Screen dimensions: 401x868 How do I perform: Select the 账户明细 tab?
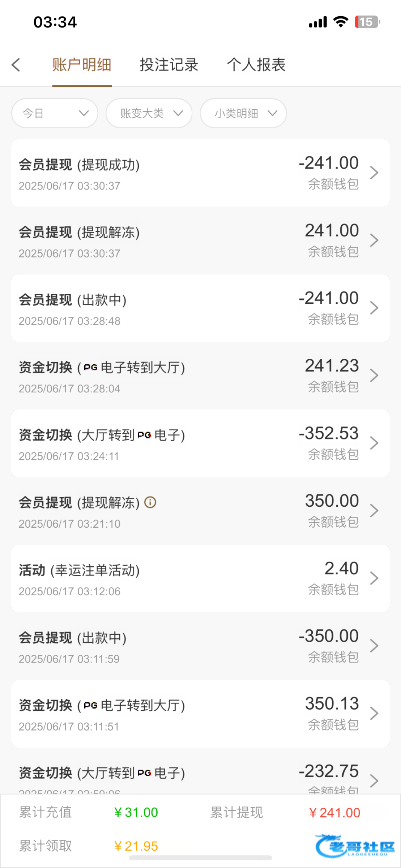click(x=82, y=65)
